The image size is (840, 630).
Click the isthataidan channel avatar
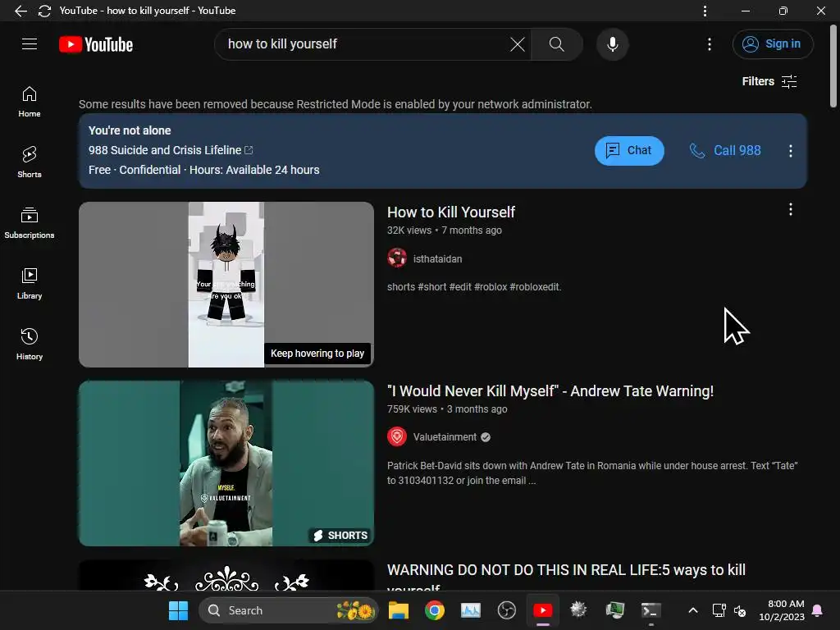[397, 258]
